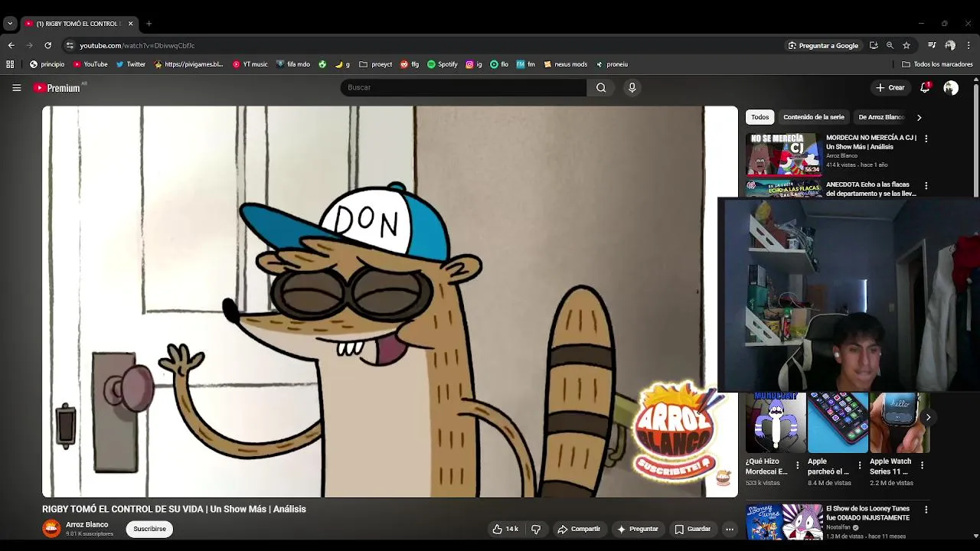The image size is (980, 551).
Task: Select Contenido de la serie chip
Action: click(814, 117)
